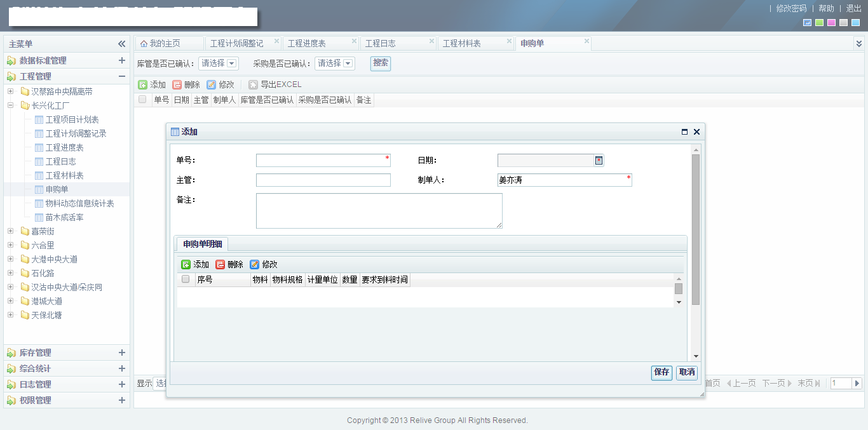The image size is (868, 430).
Task: Select the green theme color swatch
Action: pos(819,23)
